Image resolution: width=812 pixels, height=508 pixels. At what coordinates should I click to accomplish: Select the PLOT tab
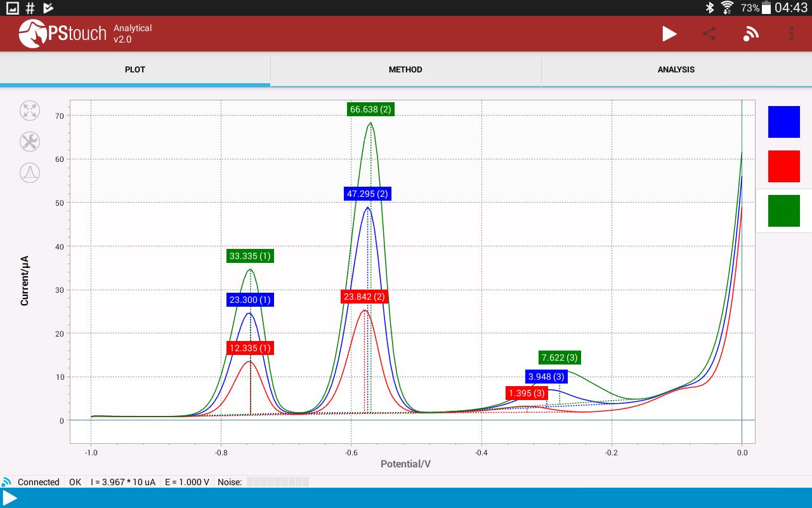pos(135,70)
